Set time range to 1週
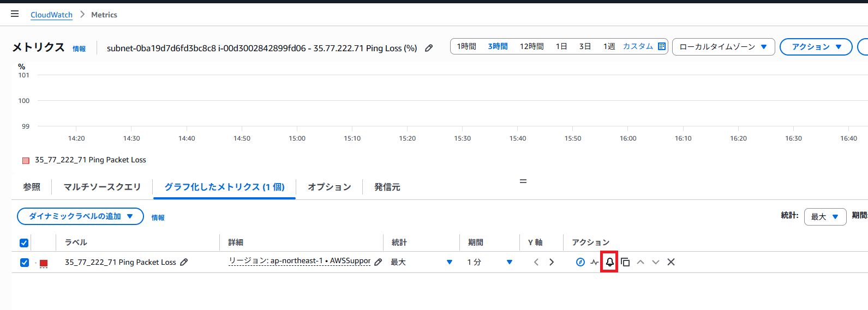868x310 pixels. [609, 46]
